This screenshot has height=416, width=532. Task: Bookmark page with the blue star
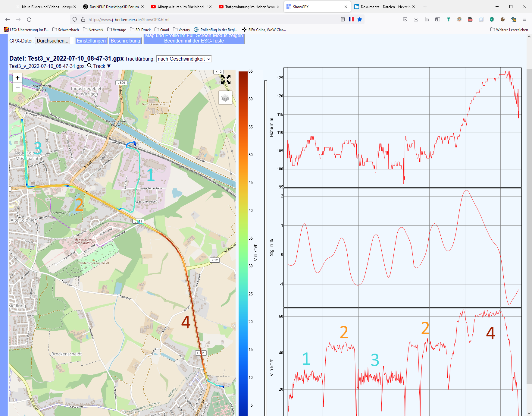(360, 20)
